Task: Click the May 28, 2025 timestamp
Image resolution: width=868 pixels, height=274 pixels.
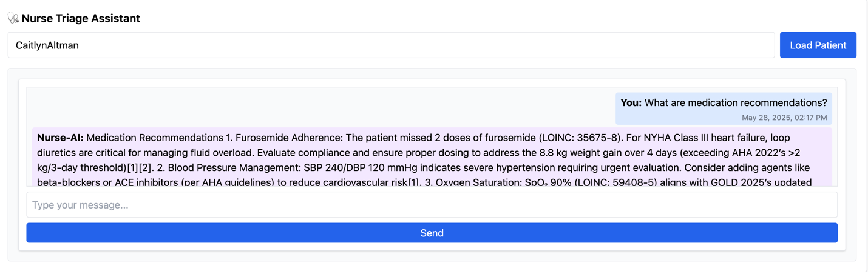Action: point(784,118)
